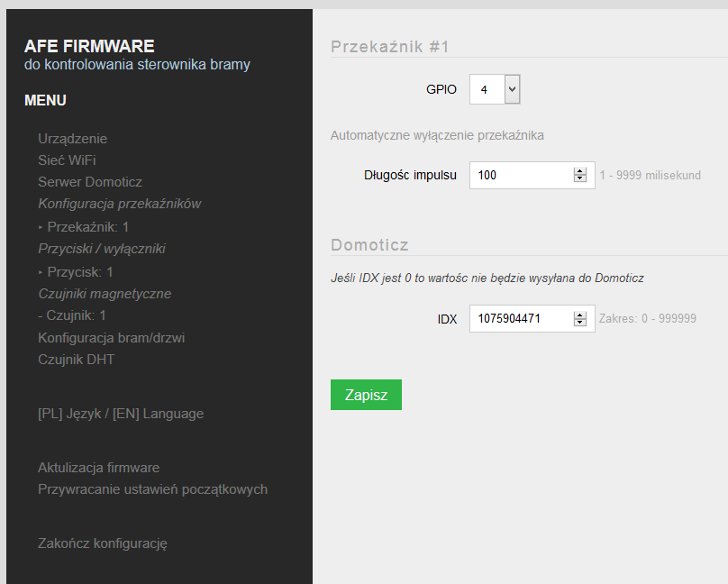This screenshot has height=584, width=728.
Task: Click 'Zakres: 0 - 999999' hint text
Action: coord(648,318)
